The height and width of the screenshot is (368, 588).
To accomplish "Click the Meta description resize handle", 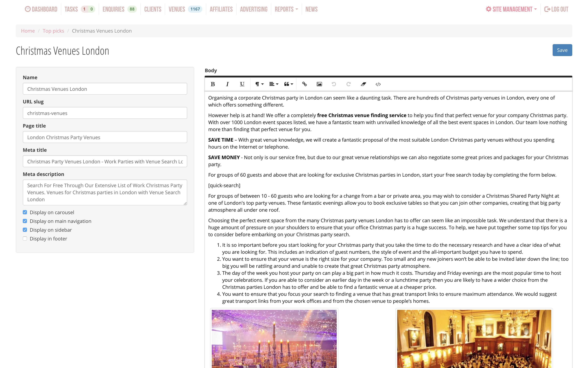I will pyautogui.click(x=185, y=203).
